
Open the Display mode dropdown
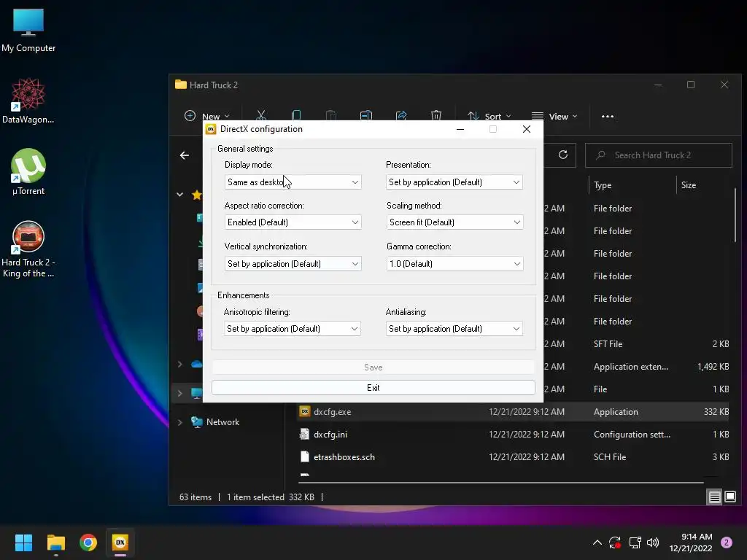(x=293, y=182)
